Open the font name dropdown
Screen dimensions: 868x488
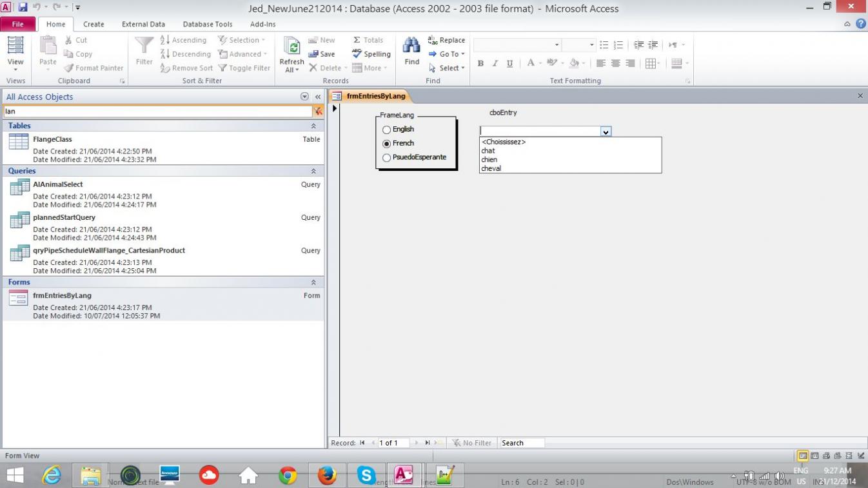pos(557,45)
